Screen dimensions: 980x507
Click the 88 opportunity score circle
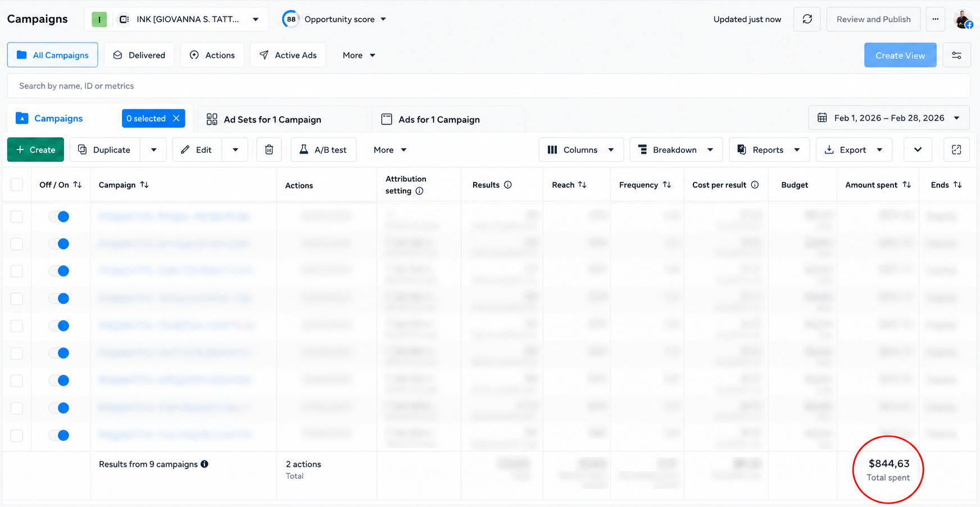(291, 19)
